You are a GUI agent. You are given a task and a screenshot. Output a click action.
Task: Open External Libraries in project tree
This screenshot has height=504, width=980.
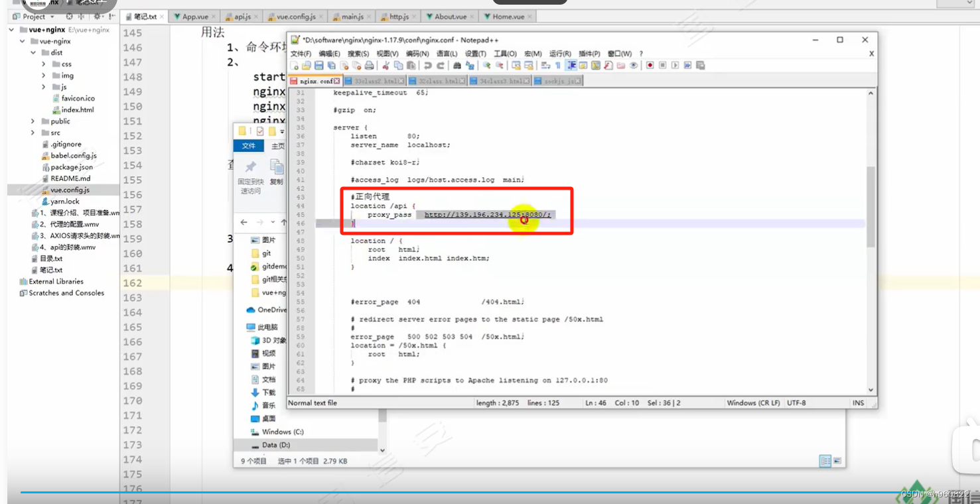[56, 281]
